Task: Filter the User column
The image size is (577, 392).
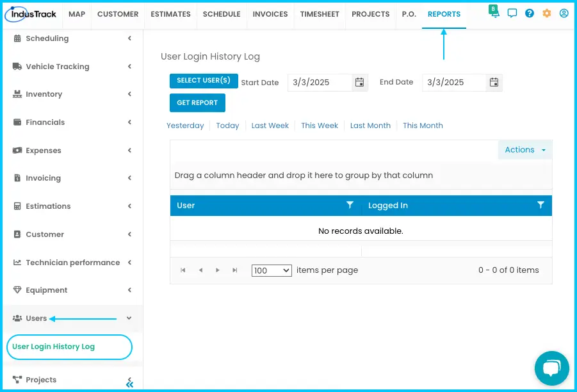Action: click(x=350, y=205)
